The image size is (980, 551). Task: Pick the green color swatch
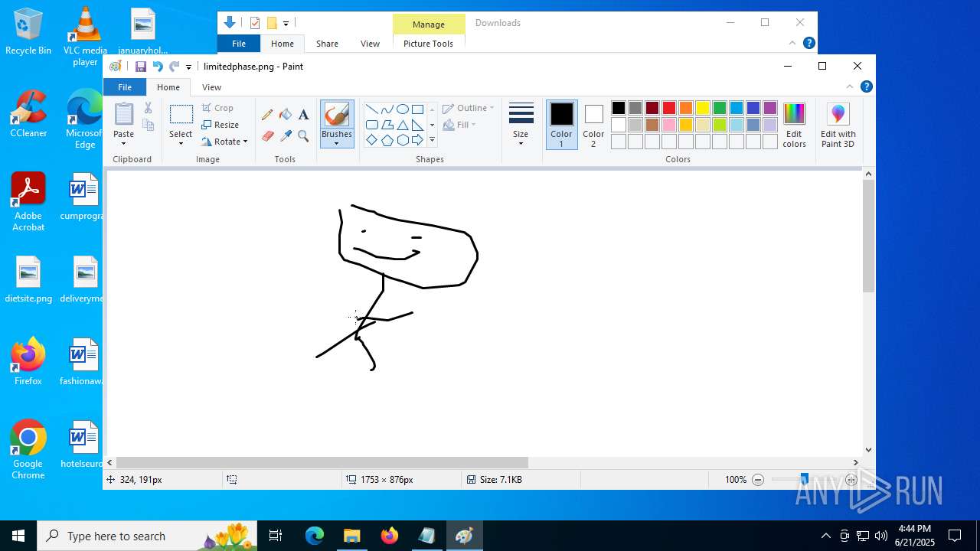[x=719, y=108]
